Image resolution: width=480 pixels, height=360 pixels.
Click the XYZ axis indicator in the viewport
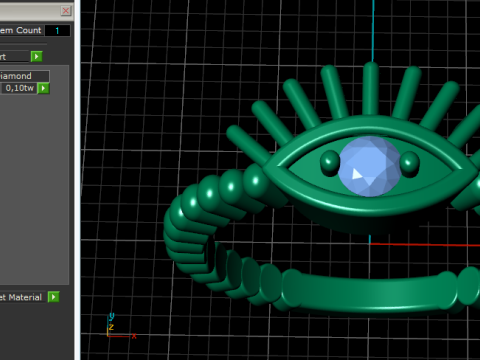point(122,326)
